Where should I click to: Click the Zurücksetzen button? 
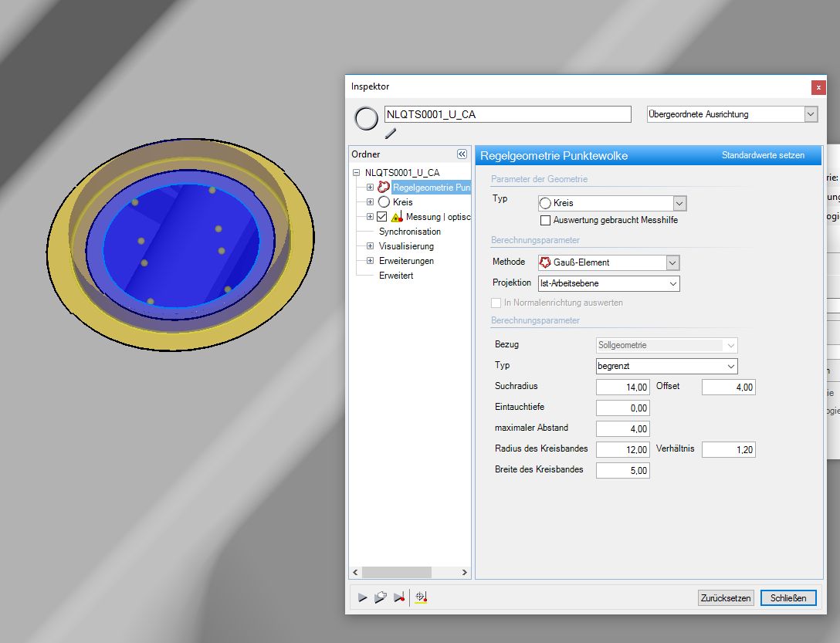726,598
